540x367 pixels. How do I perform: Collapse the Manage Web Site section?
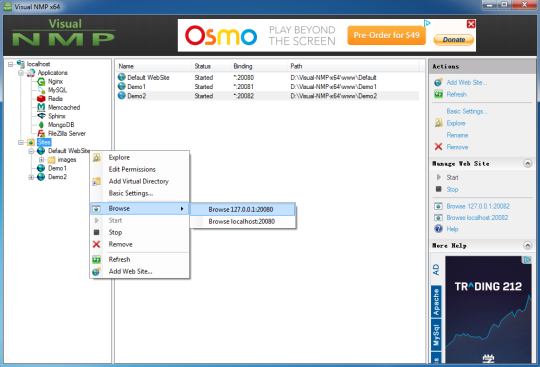[x=527, y=164]
